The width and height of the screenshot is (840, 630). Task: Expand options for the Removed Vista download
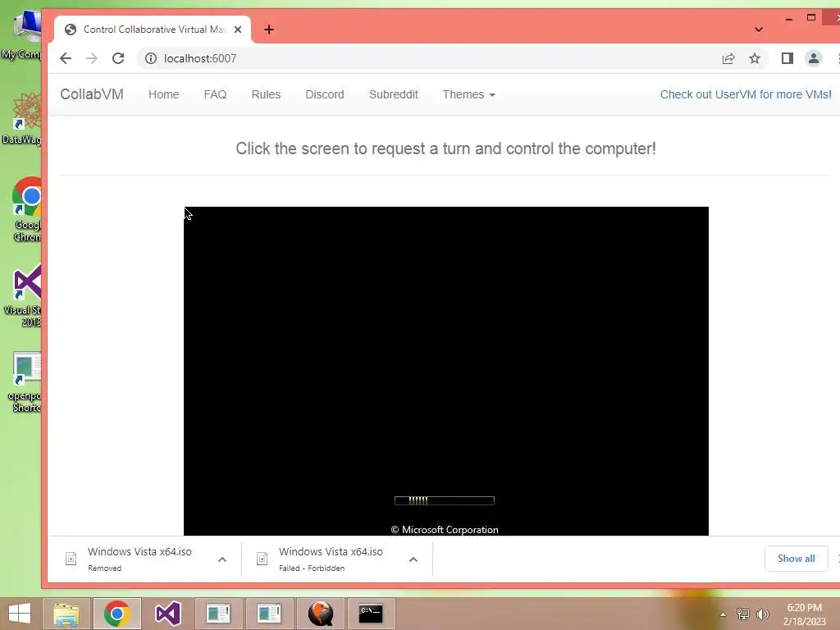pos(222,559)
